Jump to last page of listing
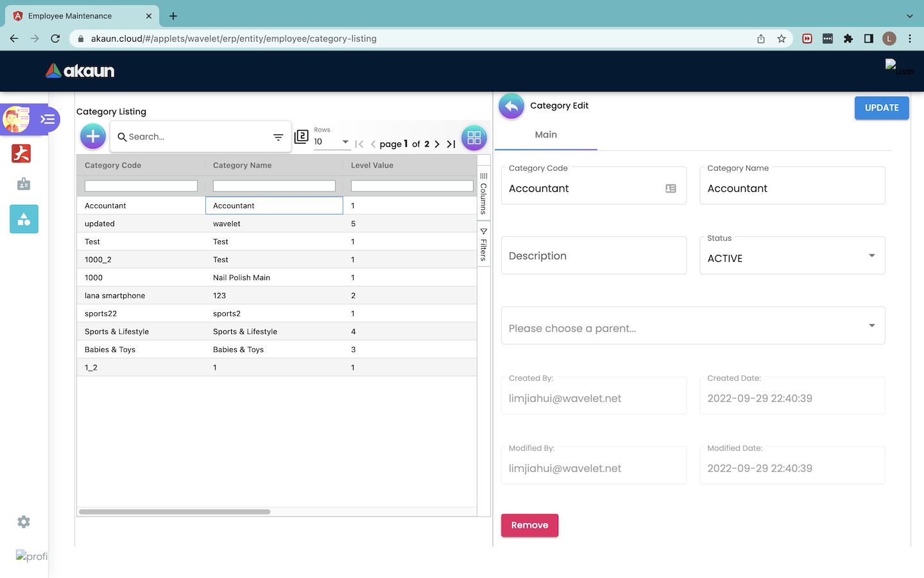The image size is (924, 578). pyautogui.click(x=451, y=144)
